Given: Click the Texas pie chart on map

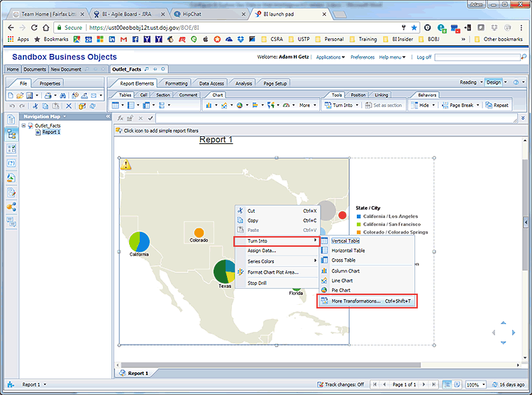Looking at the screenshot, I should [x=224, y=271].
